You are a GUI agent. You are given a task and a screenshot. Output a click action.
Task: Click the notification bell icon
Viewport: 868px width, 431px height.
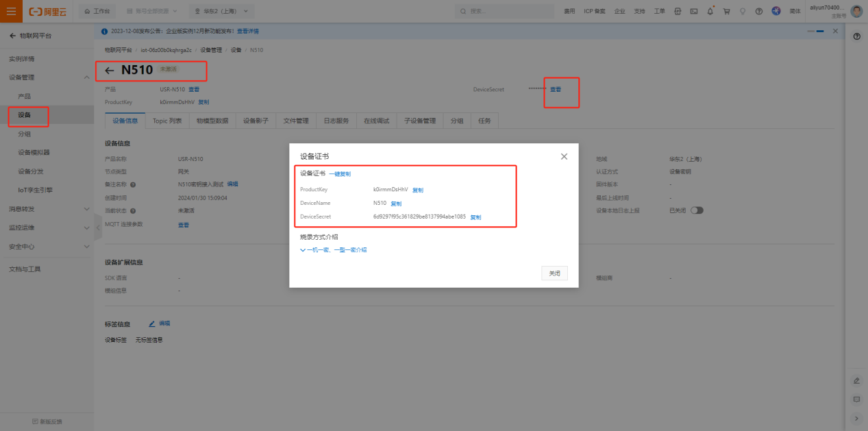710,11
